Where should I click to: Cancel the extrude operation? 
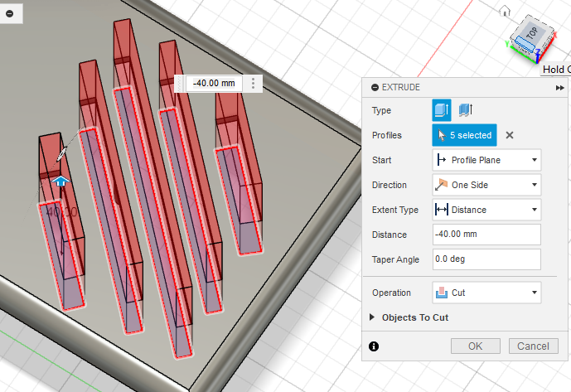point(533,346)
